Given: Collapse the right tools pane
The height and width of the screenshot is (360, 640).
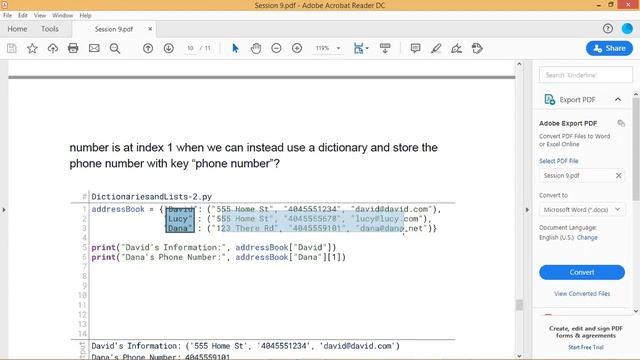Looking at the screenshot, I should 527,210.
